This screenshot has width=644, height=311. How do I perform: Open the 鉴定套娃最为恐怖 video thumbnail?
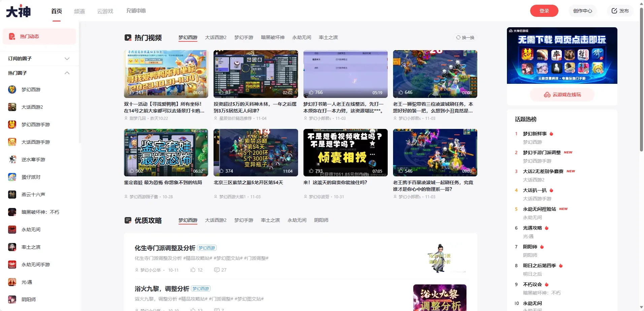coord(166,152)
